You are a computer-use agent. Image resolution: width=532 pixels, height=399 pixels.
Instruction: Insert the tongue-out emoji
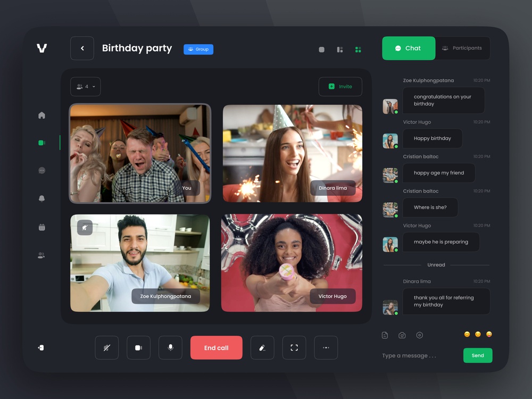tap(489, 334)
